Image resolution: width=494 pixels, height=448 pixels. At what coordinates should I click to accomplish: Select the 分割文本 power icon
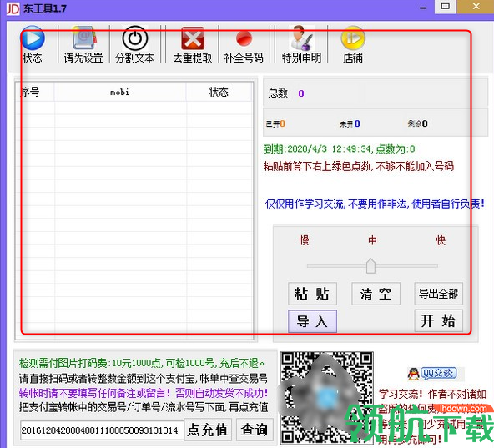[135, 38]
